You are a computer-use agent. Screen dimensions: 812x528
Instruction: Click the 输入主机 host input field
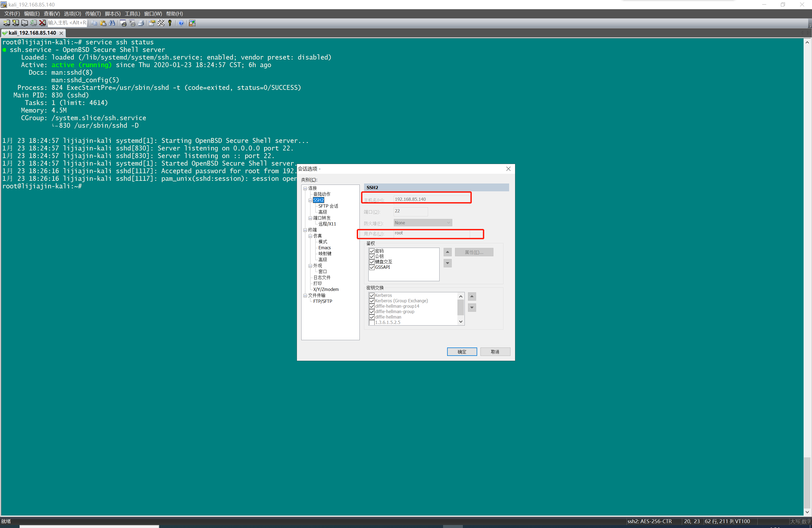67,23
